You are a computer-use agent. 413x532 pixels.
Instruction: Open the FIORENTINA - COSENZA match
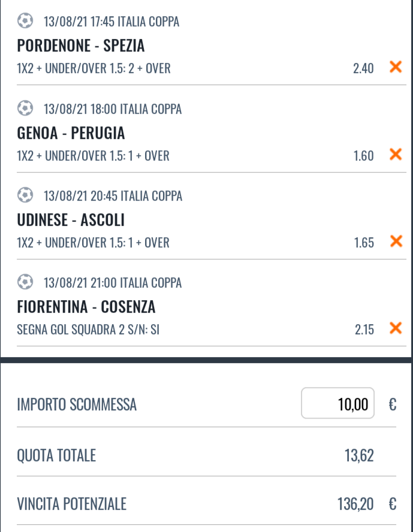click(x=86, y=307)
